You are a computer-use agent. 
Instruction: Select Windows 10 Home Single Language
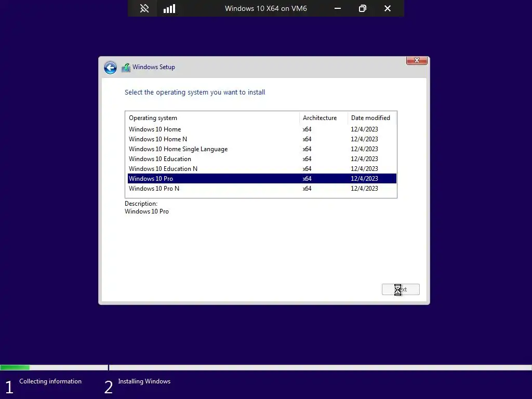tap(262, 149)
